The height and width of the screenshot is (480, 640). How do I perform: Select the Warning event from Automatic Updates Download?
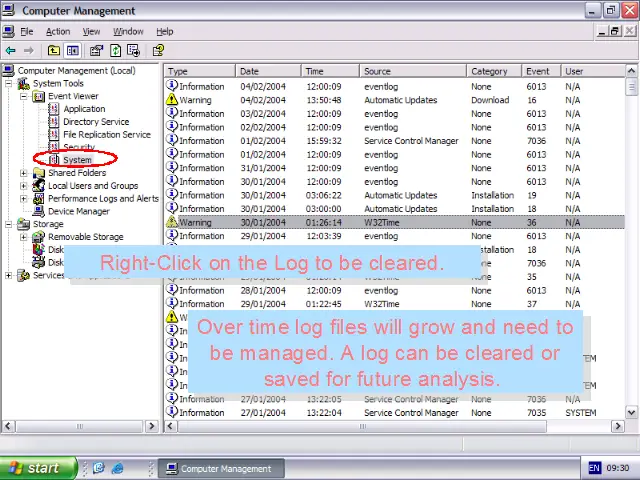(x=395, y=100)
